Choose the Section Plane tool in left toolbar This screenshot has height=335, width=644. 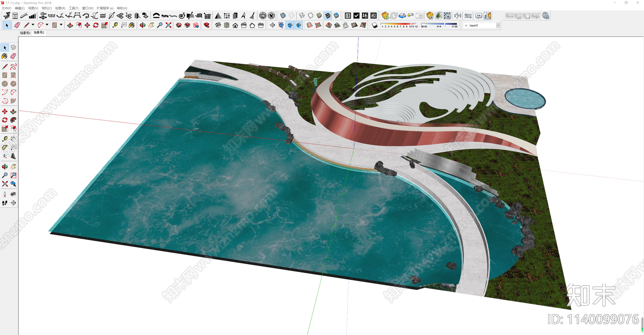click(13, 203)
